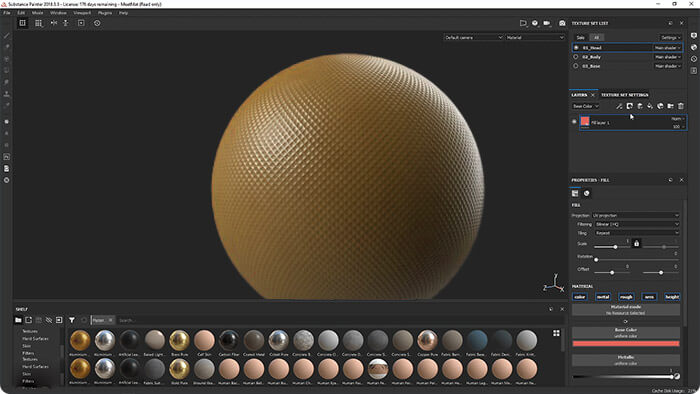Pick the red Base Color swatch

point(626,344)
